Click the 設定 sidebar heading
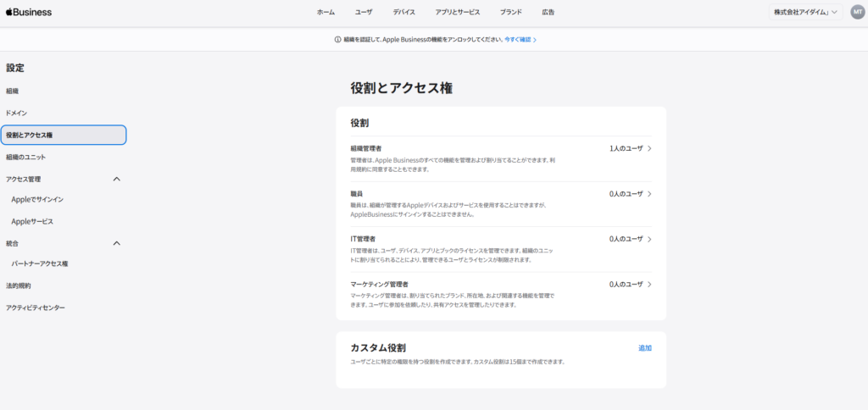868x410 pixels. tap(15, 68)
